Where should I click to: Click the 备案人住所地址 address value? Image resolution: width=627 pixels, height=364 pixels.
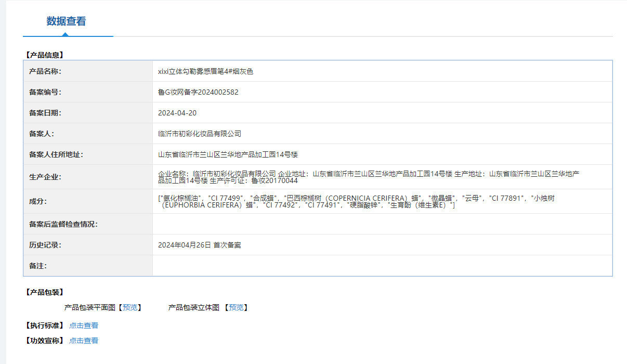point(228,154)
